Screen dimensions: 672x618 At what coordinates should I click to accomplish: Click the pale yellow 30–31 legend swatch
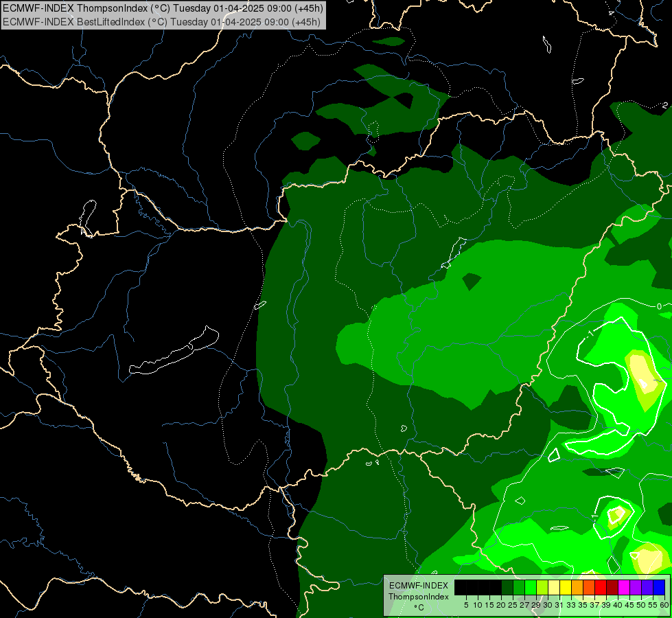pyautogui.click(x=554, y=587)
